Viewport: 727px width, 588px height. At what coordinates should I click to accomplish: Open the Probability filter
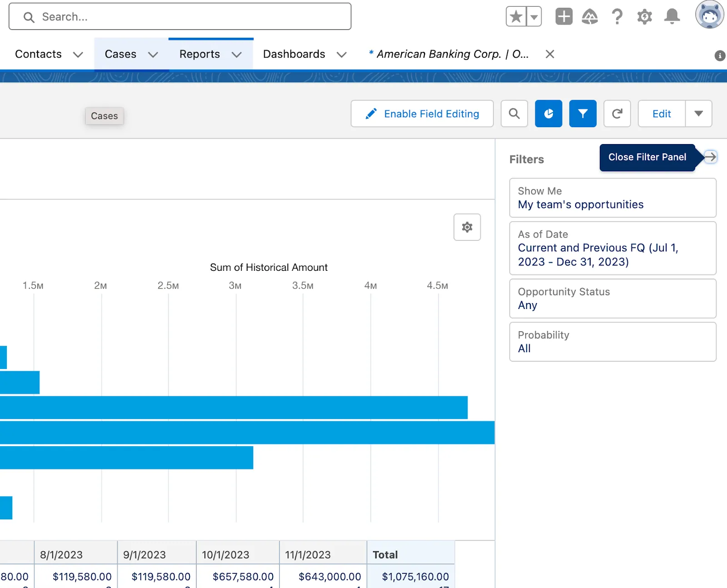click(613, 342)
